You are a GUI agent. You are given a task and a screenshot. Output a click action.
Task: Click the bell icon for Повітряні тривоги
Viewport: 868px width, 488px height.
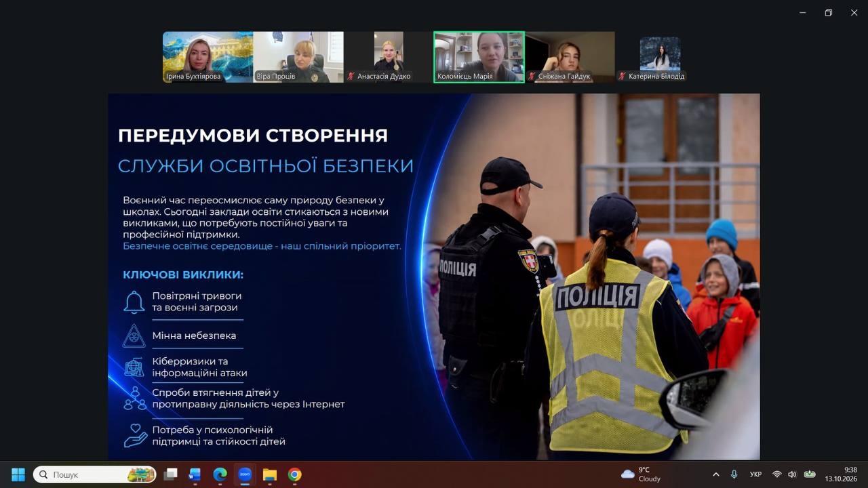pos(134,302)
